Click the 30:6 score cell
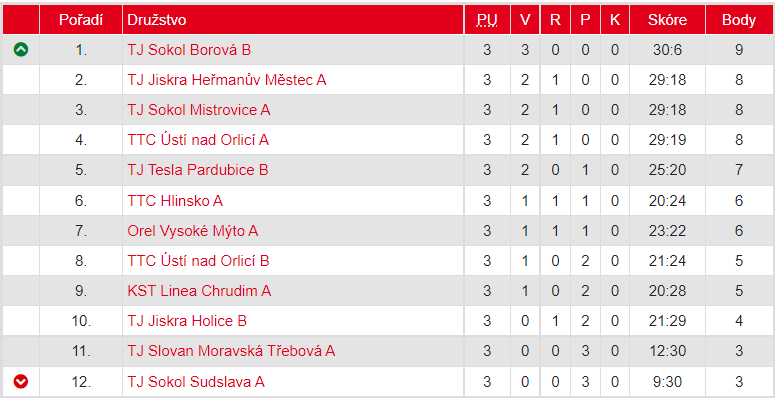 [667, 50]
